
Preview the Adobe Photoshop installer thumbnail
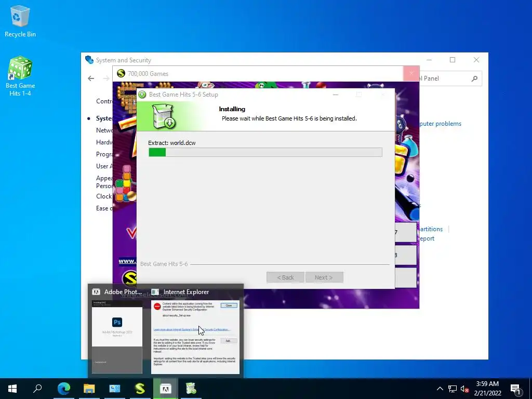pos(117,337)
